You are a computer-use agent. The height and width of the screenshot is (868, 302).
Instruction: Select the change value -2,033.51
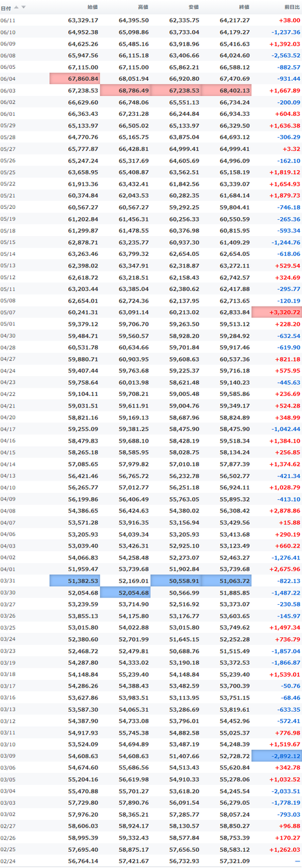(286, 791)
